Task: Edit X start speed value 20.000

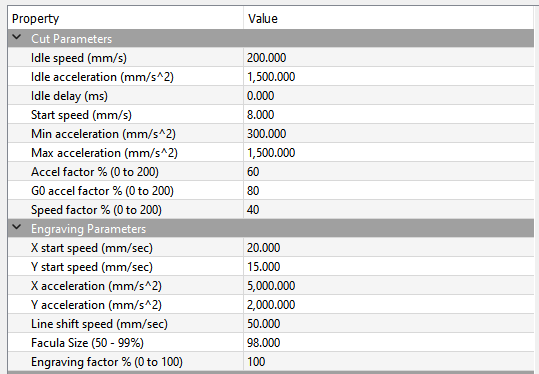Action: [x=389, y=248]
